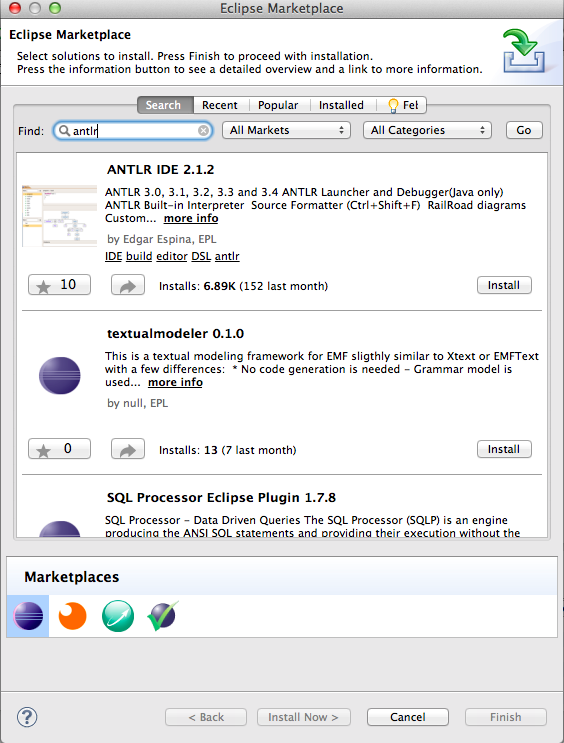Viewport: 564px width, 743px height.
Task: Click the 'by Edgar Espina, EPL' text
Action: [162, 239]
